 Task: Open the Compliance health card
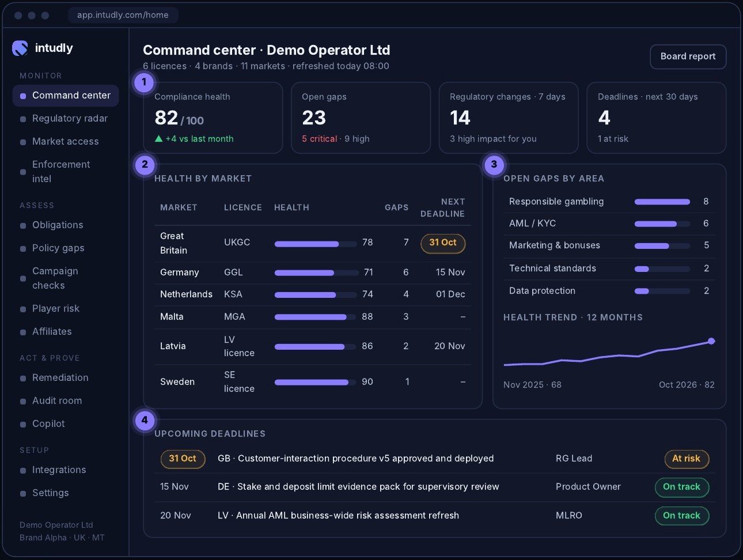click(x=213, y=118)
